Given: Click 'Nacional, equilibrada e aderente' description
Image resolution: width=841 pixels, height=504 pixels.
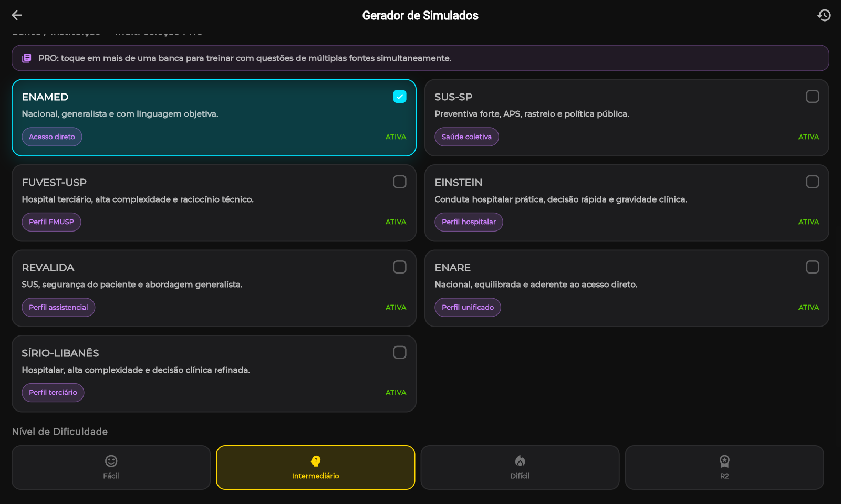Looking at the screenshot, I should [x=536, y=285].
